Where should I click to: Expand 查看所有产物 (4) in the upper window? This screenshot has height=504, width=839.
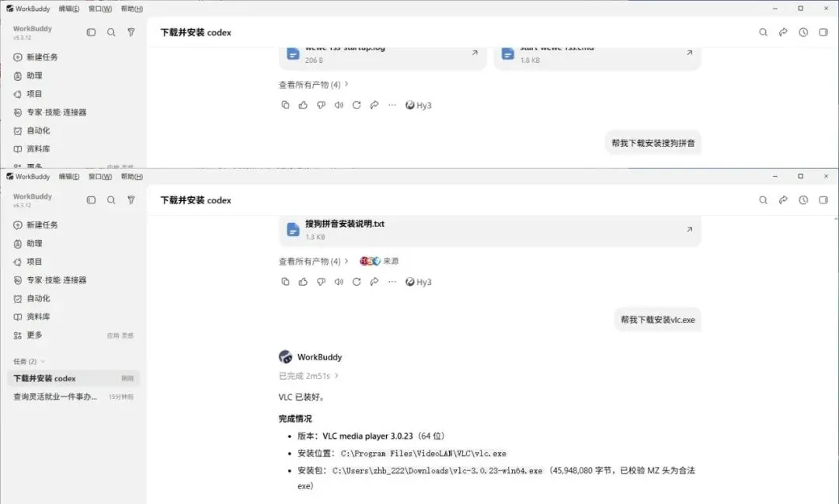point(314,85)
